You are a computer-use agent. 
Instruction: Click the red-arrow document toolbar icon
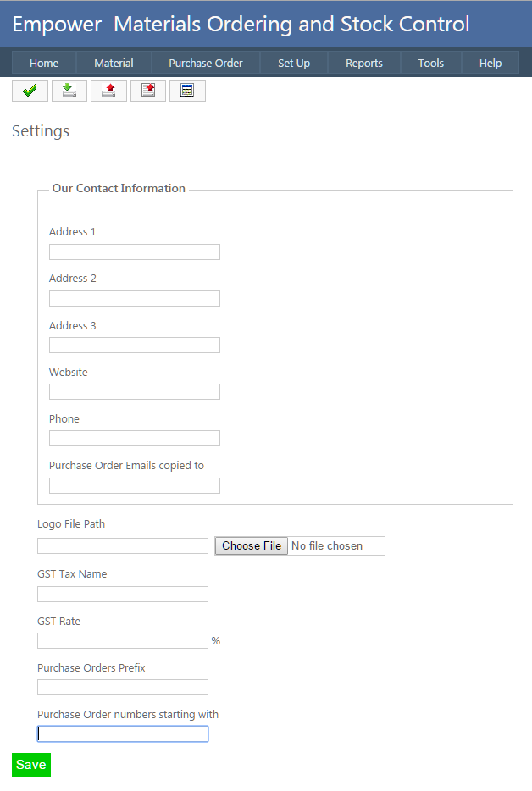tap(148, 91)
